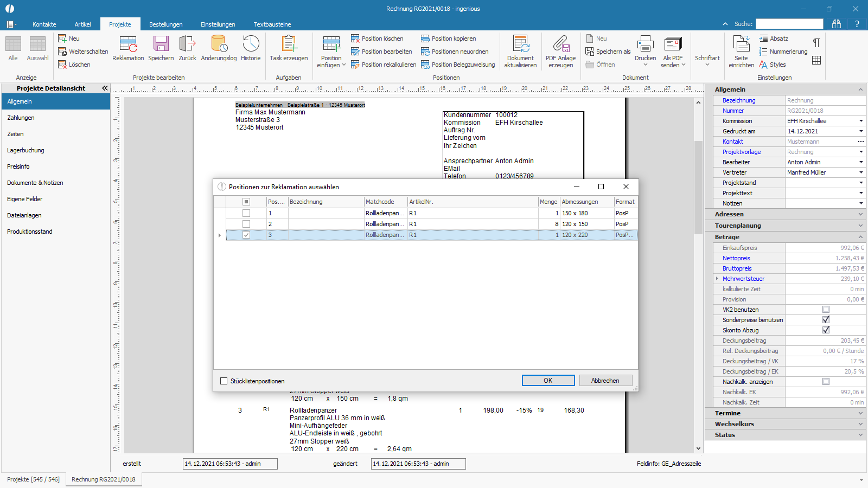Click Abbrechen in the dialog
This screenshot has width=868, height=488.
coord(605,381)
